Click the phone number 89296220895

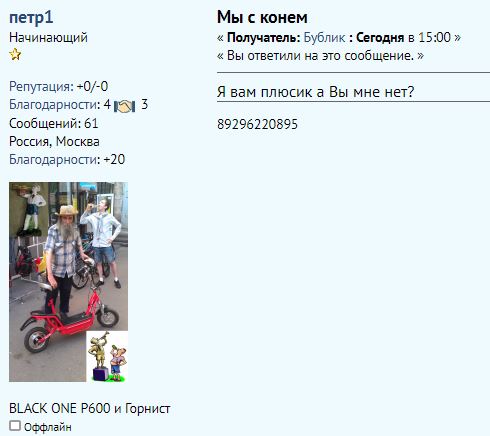click(257, 124)
